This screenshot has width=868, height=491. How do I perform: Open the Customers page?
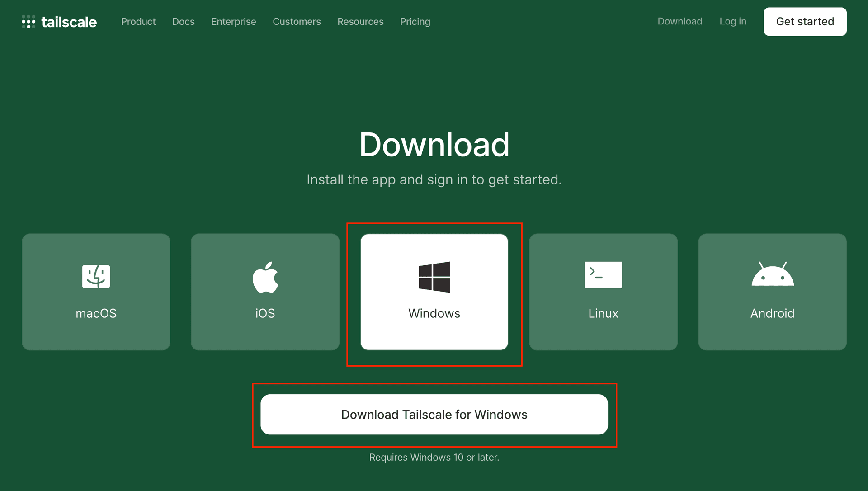tap(297, 21)
